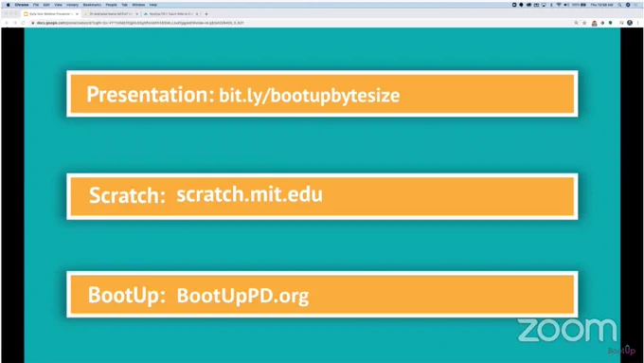This screenshot has height=363, width=644.
Task: Click the scratch.mit.edu link
Action: tap(249, 194)
